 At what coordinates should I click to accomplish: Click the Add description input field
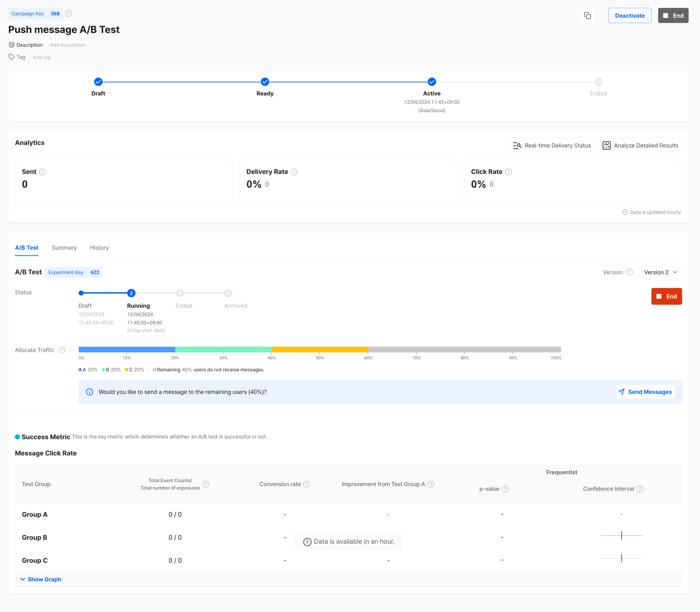pyautogui.click(x=67, y=45)
